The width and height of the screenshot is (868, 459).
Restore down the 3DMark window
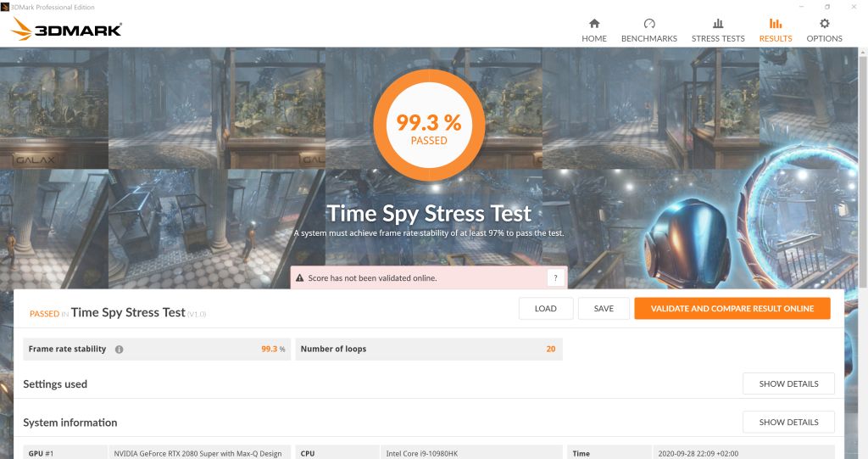827,7
